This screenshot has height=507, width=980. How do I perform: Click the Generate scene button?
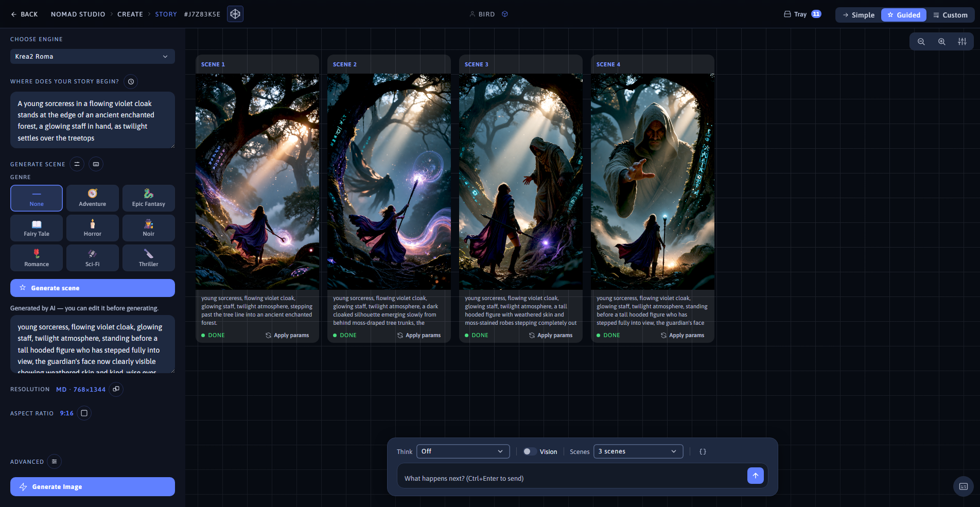coord(93,288)
